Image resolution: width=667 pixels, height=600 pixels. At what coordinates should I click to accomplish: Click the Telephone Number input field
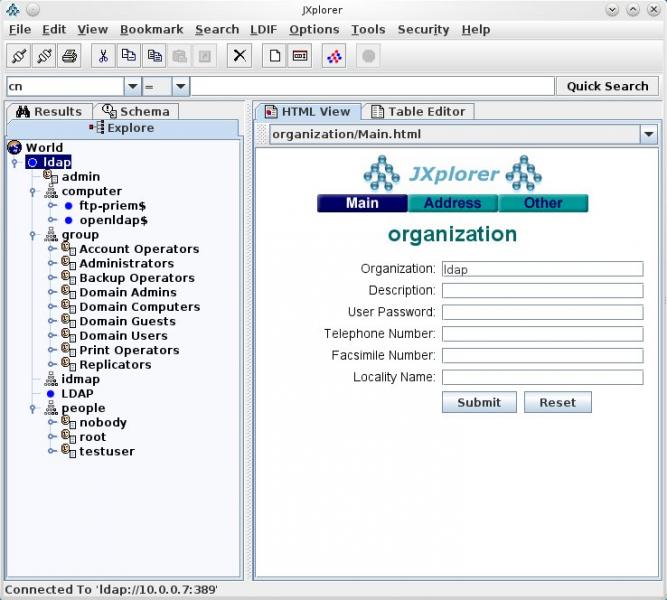coord(542,334)
